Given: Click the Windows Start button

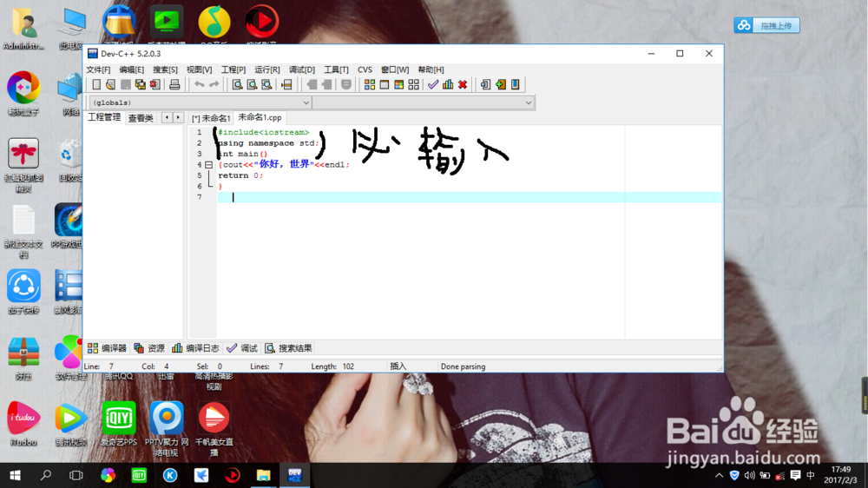Looking at the screenshot, I should click(x=15, y=475).
